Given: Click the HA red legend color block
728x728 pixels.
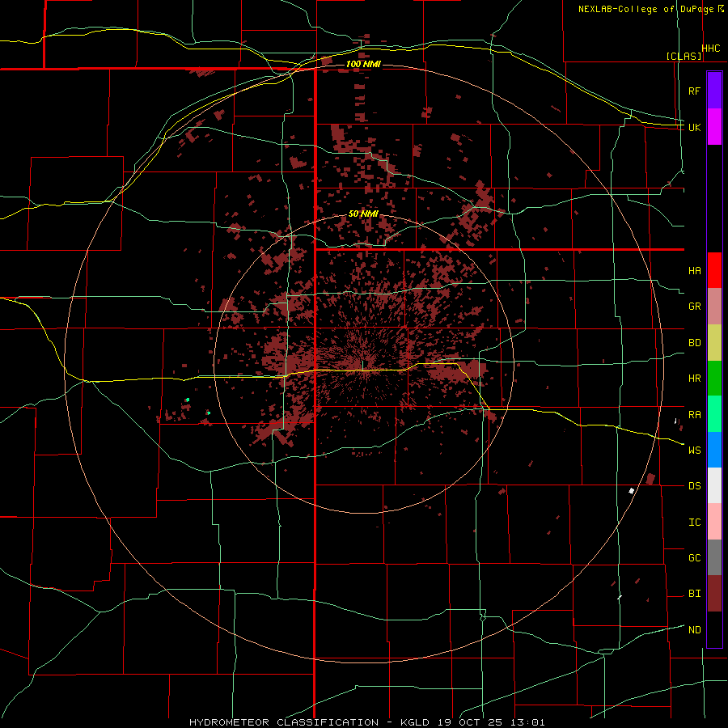Looking at the screenshot, I should tap(714, 270).
